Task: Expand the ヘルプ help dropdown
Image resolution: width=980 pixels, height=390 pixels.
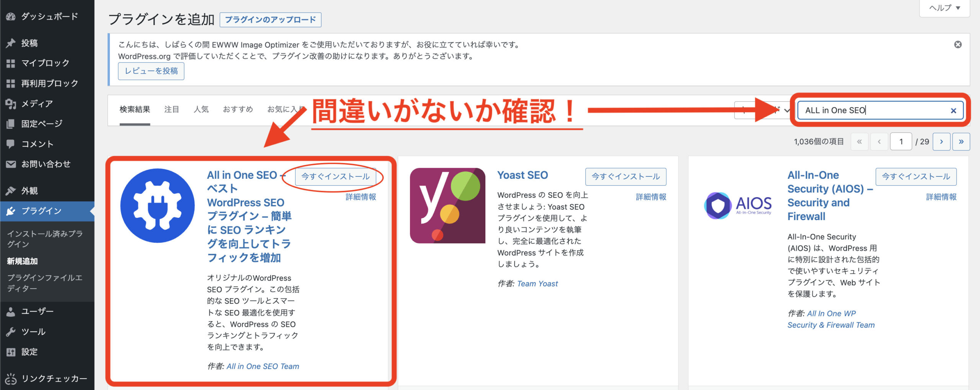Action: (945, 8)
